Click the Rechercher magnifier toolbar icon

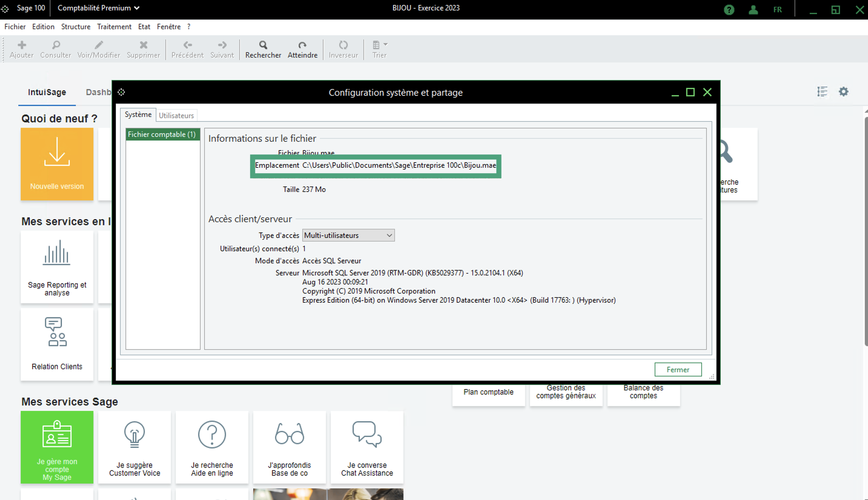click(263, 45)
